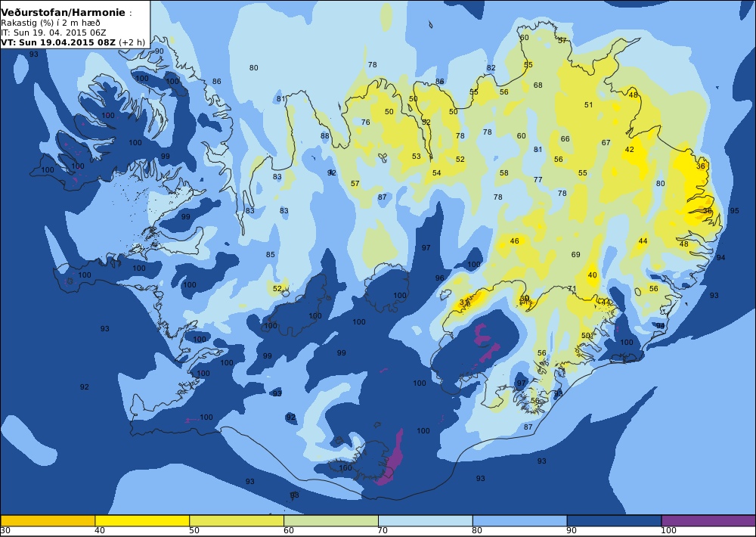Click the legend tick label '30'
The width and height of the screenshot is (756, 537).
5,531
